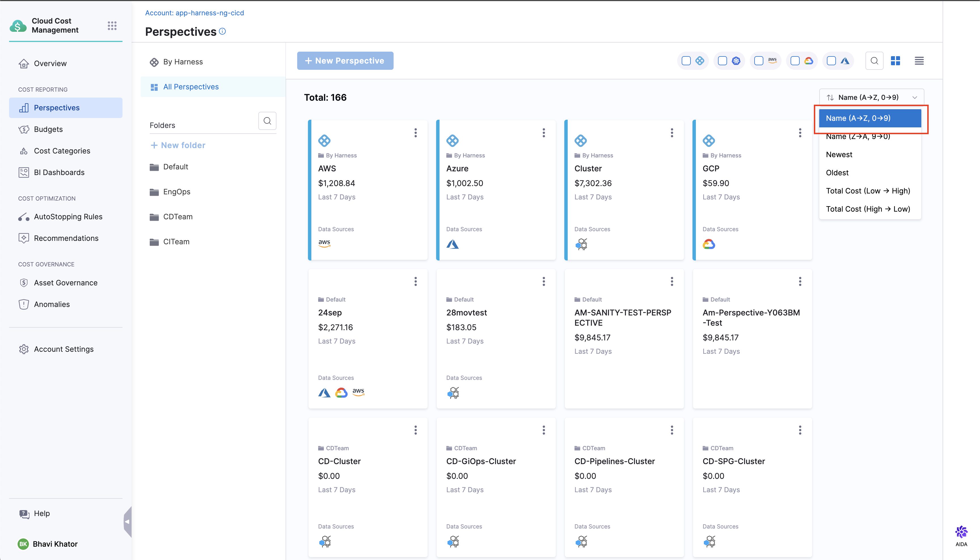Open Account app-harness-ng-cicd link
Viewport: 980px width, 560px height.
tap(195, 13)
